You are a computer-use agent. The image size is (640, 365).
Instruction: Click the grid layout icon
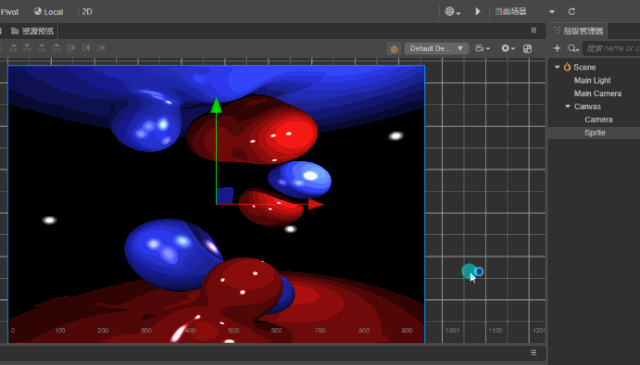click(x=527, y=49)
